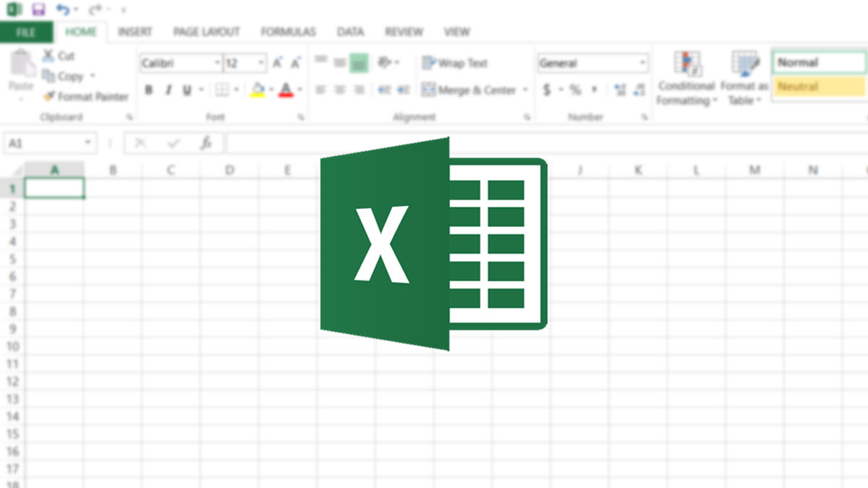Switch to the FORMULAS ribbon tab
The image size is (868, 488).
287,32
